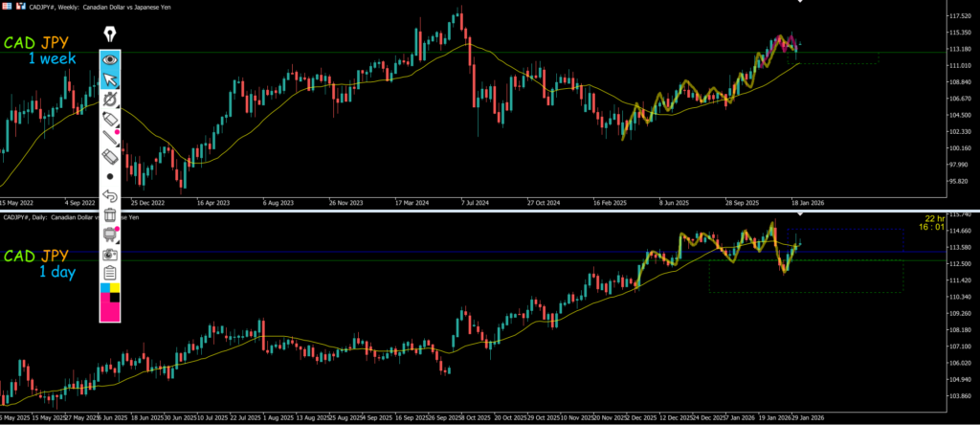Click the camera screenshot icon
This screenshot has height=425, width=980.
tap(110, 255)
